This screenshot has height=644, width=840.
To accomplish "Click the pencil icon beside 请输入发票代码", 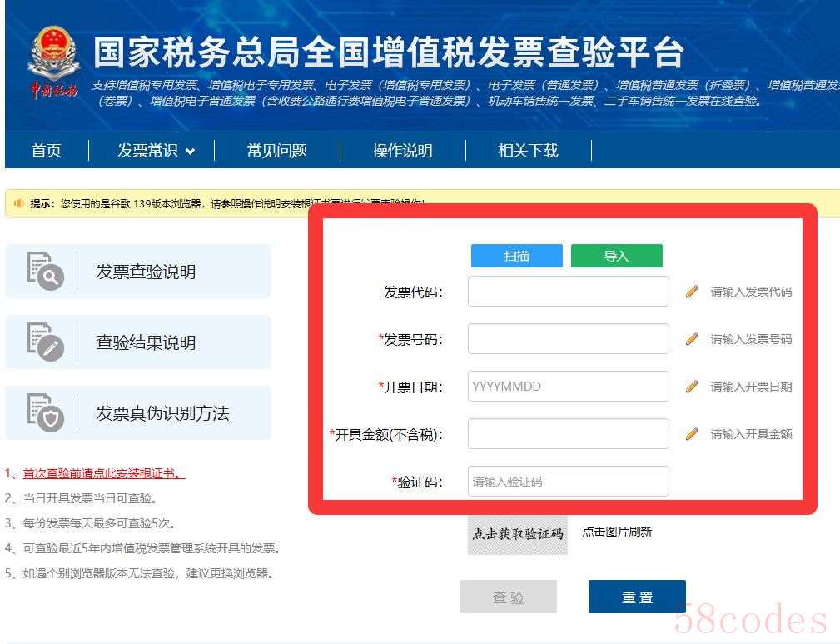I will point(692,292).
